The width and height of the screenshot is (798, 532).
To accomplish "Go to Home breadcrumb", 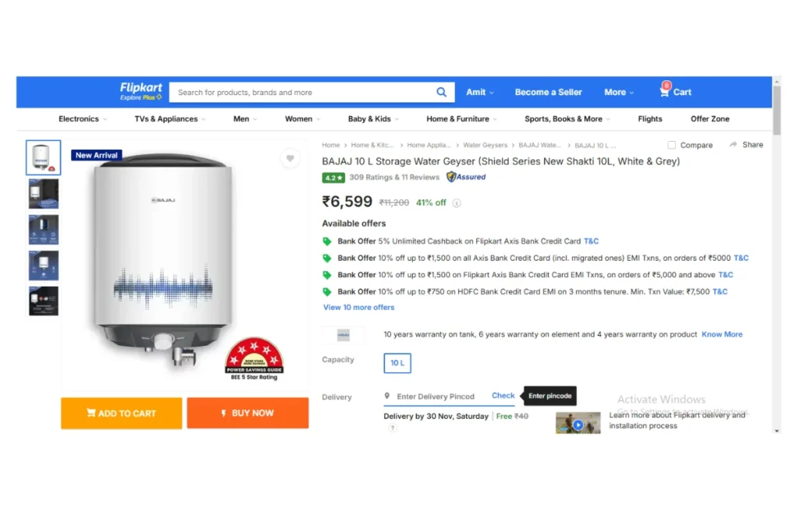I will (x=330, y=146).
